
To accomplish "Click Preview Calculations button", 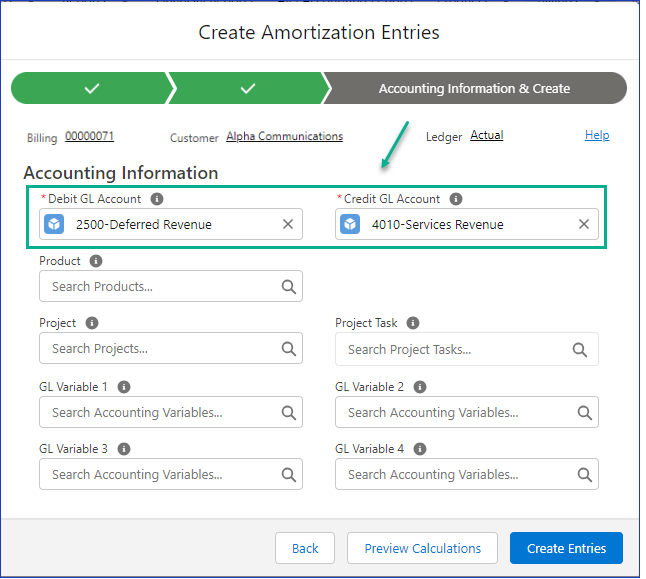I will coord(422,549).
